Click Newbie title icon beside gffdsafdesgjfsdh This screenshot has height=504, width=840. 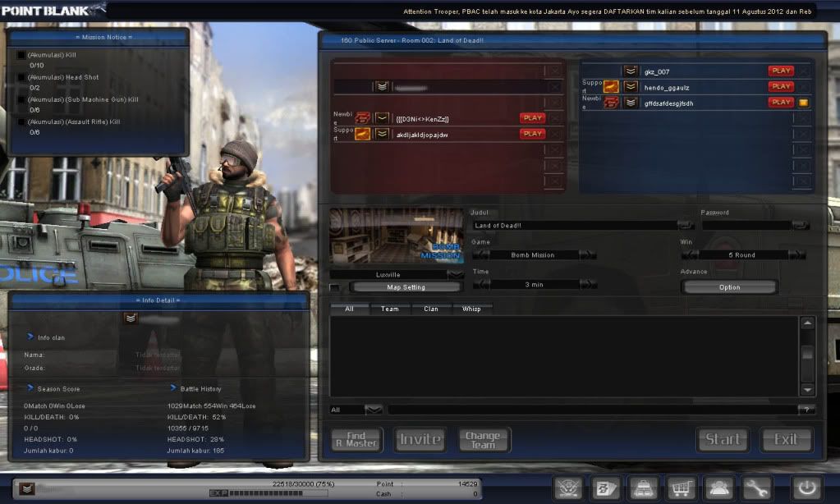click(x=611, y=103)
